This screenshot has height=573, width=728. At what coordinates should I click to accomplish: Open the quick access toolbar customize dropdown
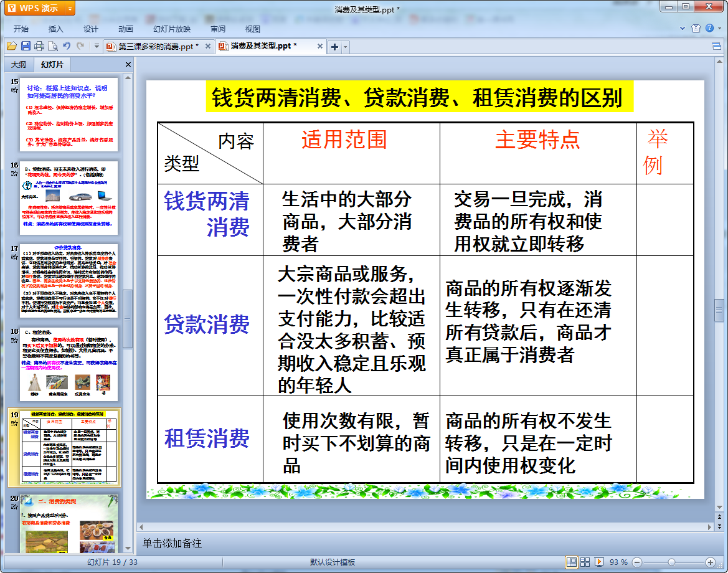click(97, 46)
